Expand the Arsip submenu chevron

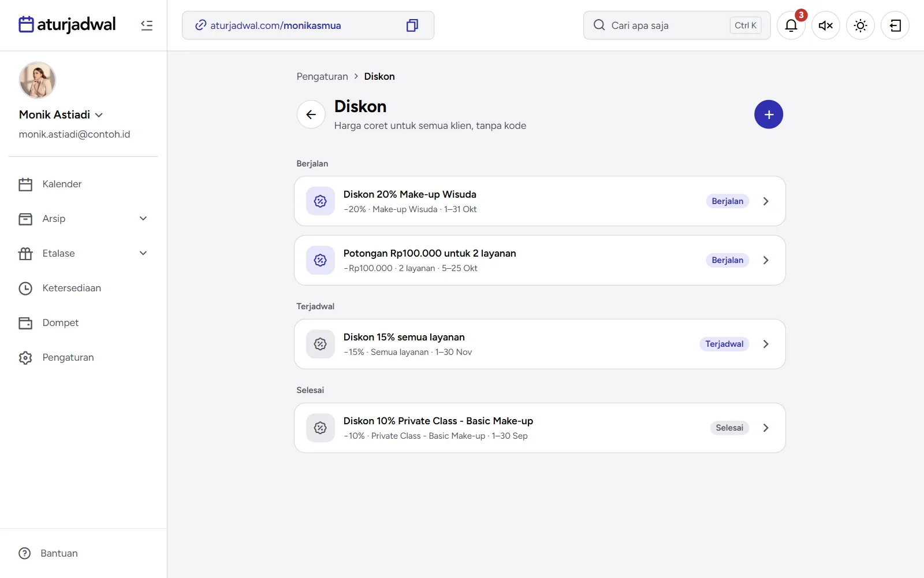tap(143, 218)
